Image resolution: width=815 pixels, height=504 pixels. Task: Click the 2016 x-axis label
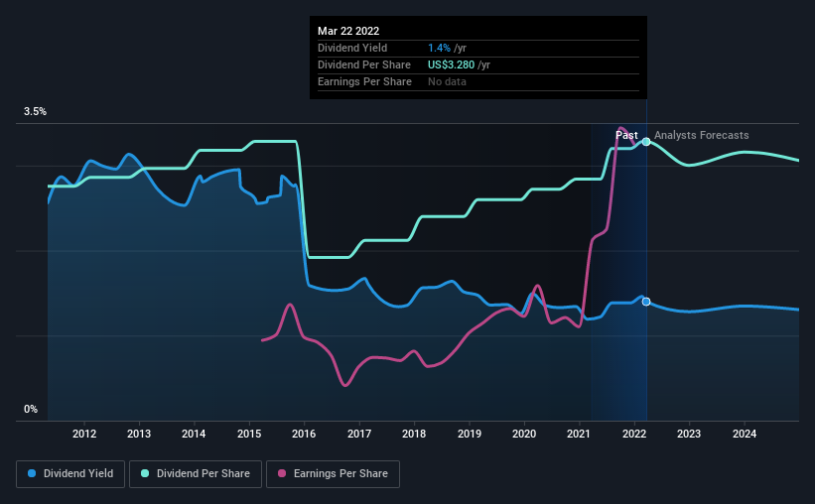point(304,434)
